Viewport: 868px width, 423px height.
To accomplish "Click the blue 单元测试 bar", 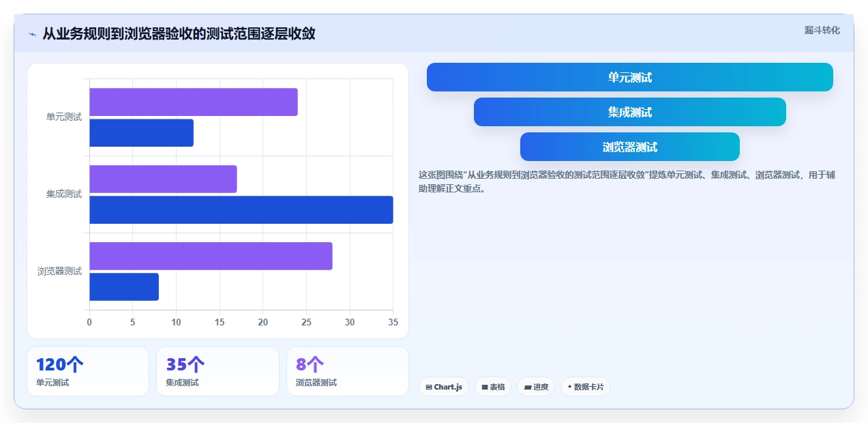I will click(x=141, y=133).
